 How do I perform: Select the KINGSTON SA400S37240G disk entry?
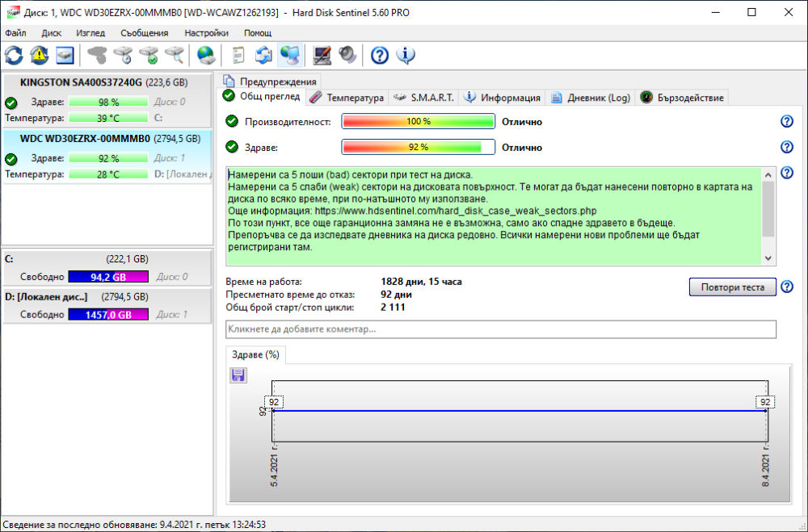coord(107,101)
